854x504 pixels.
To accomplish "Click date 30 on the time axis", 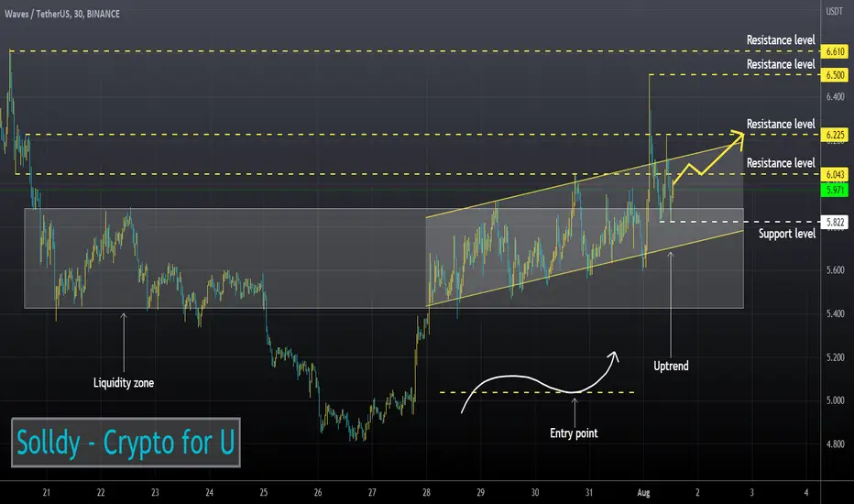I will click(535, 493).
